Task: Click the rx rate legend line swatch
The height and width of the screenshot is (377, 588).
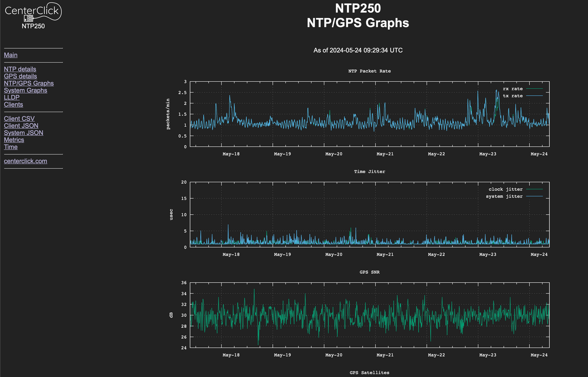Action: [534, 89]
